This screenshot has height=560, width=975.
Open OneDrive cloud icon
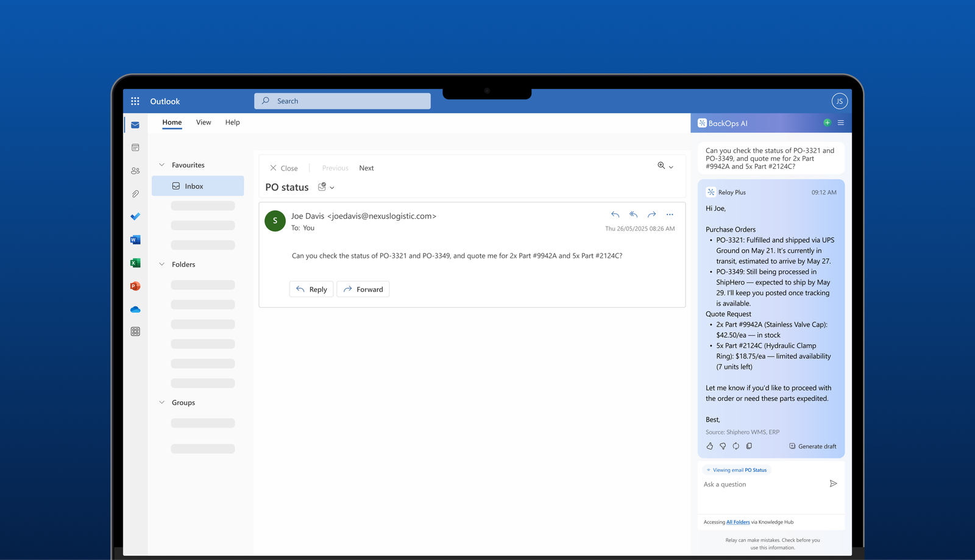pyautogui.click(x=135, y=310)
